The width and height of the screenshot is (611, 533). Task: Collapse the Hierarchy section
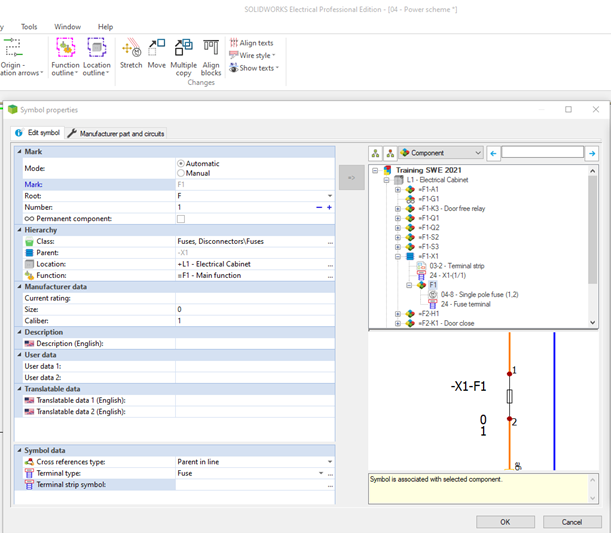tap(19, 230)
